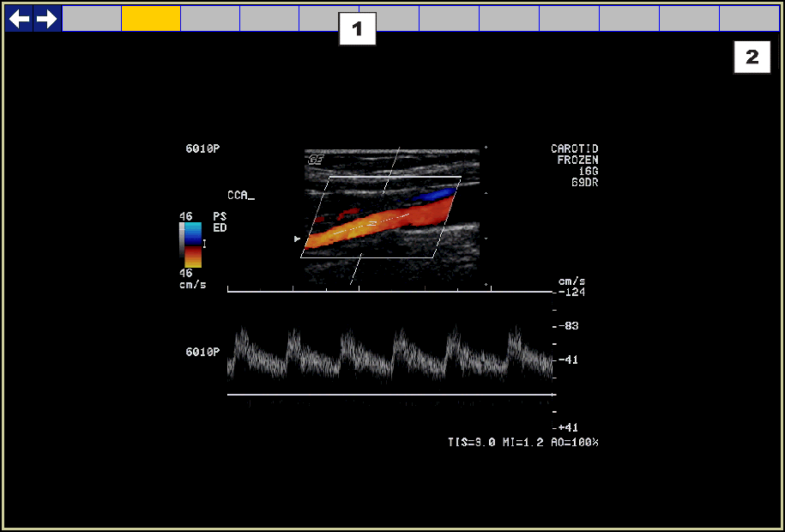Click the CCA_ annotation label
The height and width of the screenshot is (532, 785).
(x=241, y=196)
